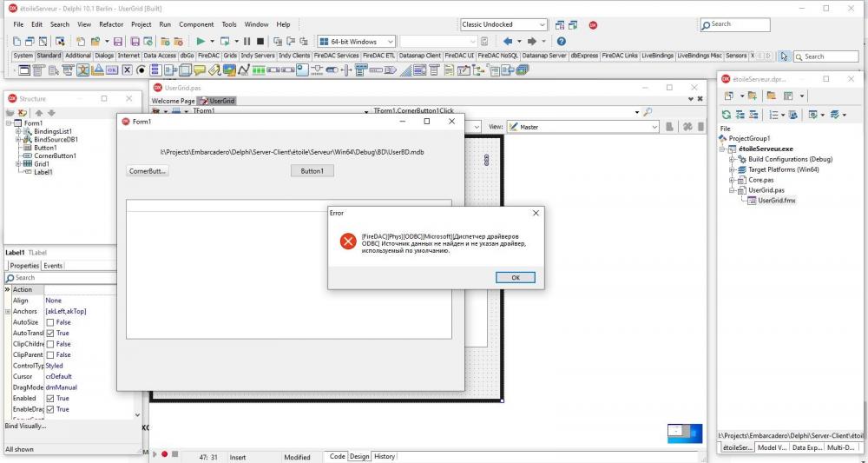Click the back navigation arrow icon
Image resolution: width=868 pixels, height=463 pixels.
pos(508,42)
